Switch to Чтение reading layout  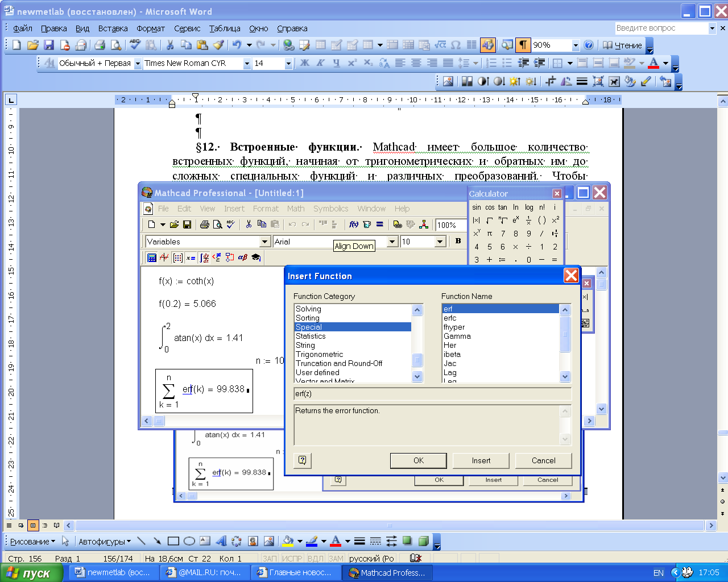pos(622,45)
